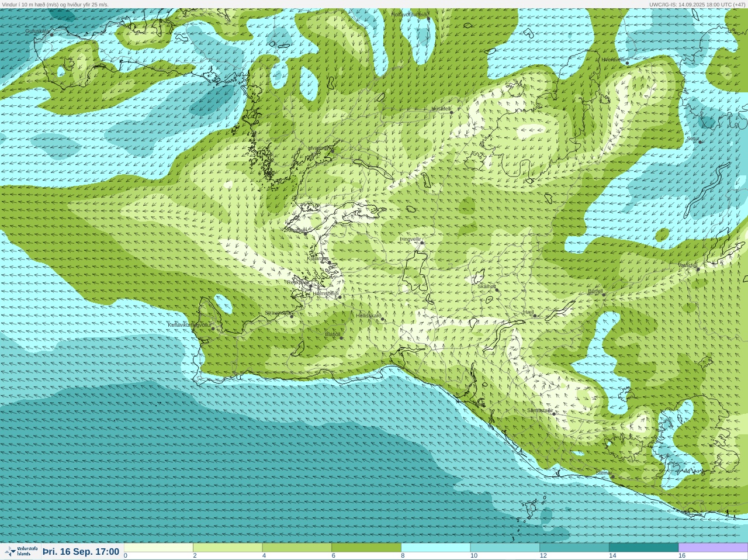The image size is (748, 560).
Task: Click the 6–8 m/s olive green legend swatch
Action: pos(366,548)
